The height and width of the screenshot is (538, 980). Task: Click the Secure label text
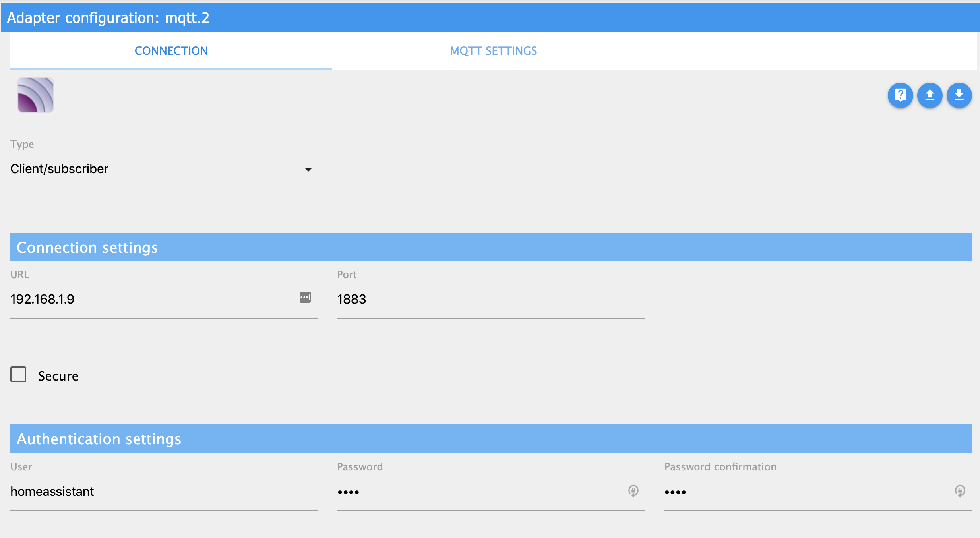(58, 376)
